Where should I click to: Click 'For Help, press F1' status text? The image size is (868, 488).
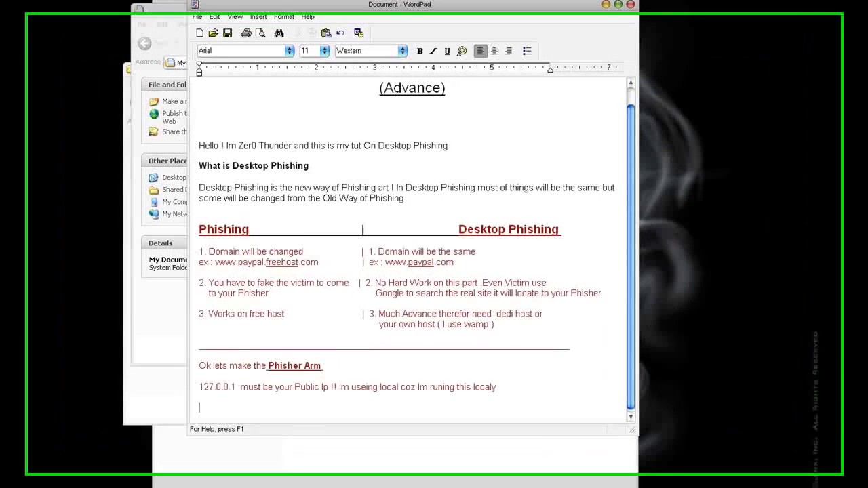coord(217,429)
